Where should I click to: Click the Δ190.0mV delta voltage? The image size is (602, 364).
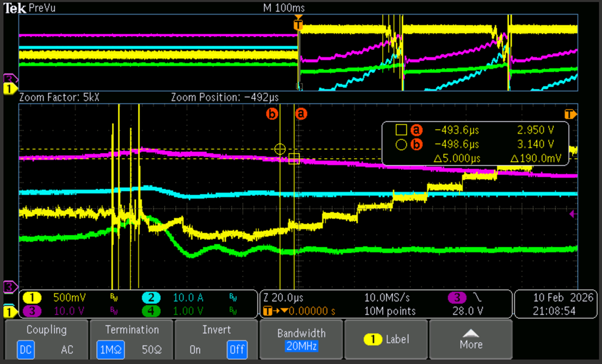tap(536, 158)
